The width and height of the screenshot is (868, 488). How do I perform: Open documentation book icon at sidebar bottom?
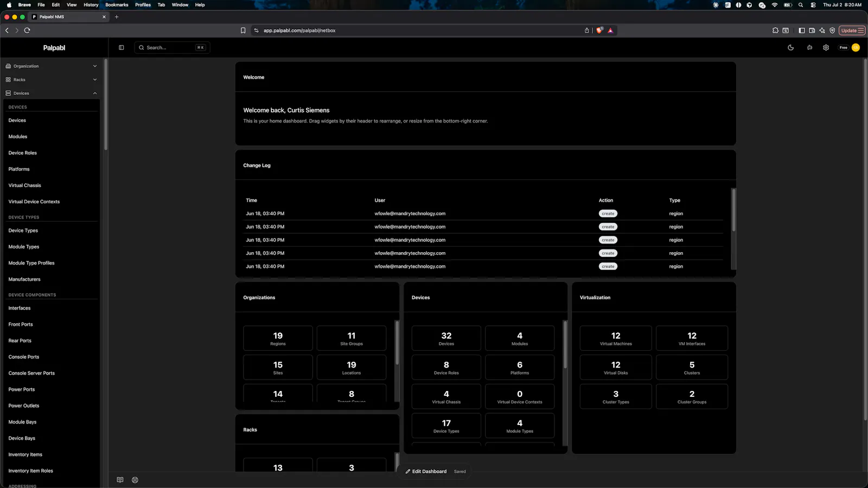click(120, 480)
